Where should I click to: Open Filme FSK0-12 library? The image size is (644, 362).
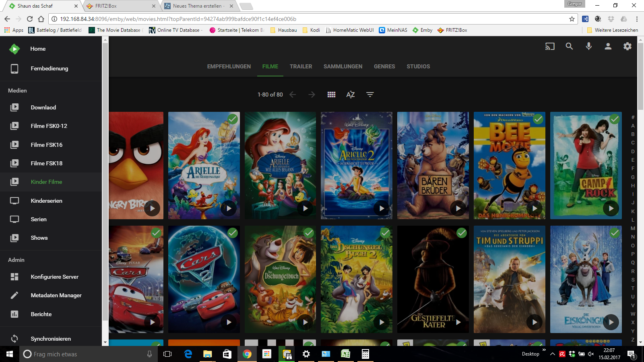[51, 126]
